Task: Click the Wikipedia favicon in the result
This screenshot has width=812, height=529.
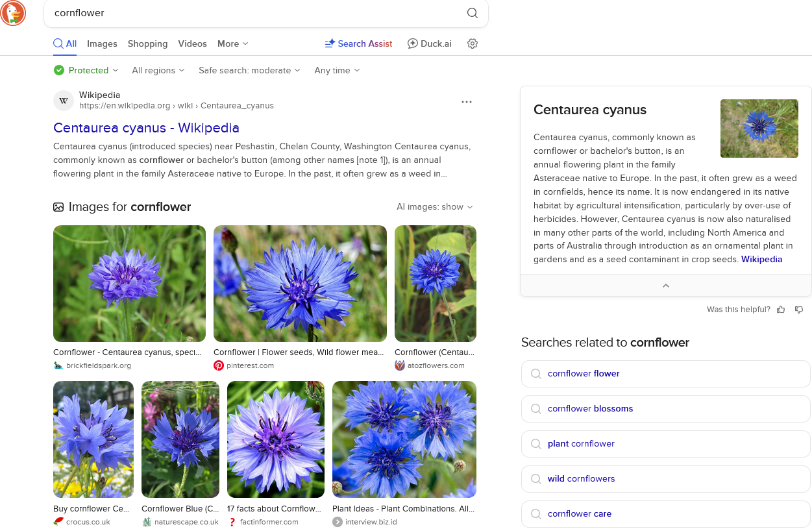Action: tap(64, 101)
